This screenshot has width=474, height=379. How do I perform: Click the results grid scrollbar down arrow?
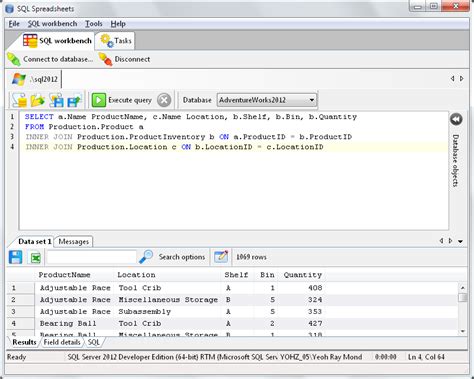pyautogui.click(x=463, y=331)
